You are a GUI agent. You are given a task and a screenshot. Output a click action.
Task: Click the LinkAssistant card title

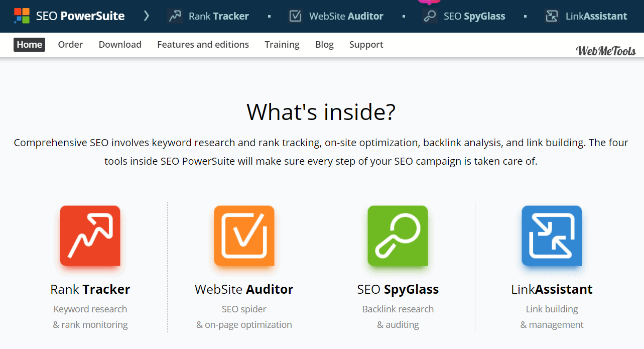[552, 290]
